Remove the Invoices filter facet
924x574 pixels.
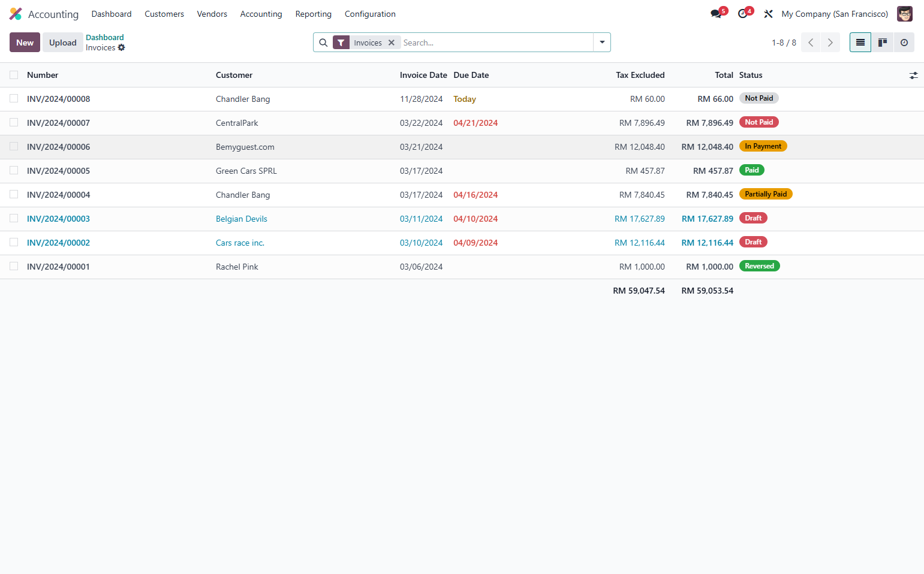pyautogui.click(x=392, y=43)
